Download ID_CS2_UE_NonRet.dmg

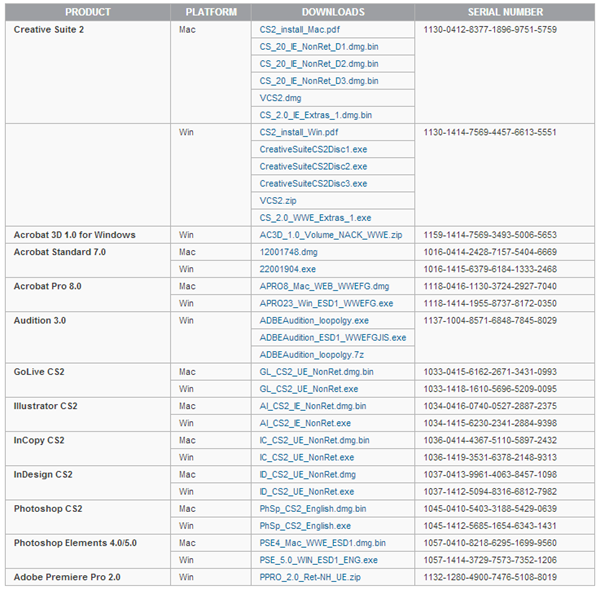[307, 475]
